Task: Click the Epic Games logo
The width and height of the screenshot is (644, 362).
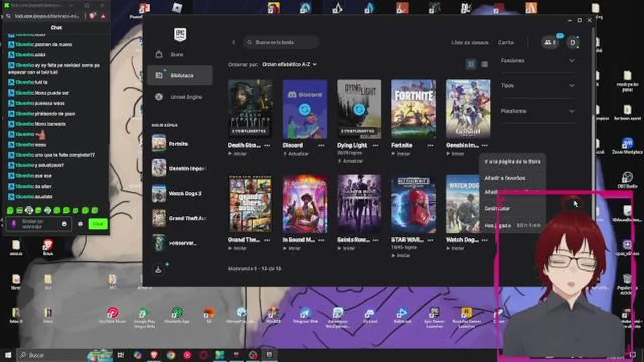Action: point(180,34)
